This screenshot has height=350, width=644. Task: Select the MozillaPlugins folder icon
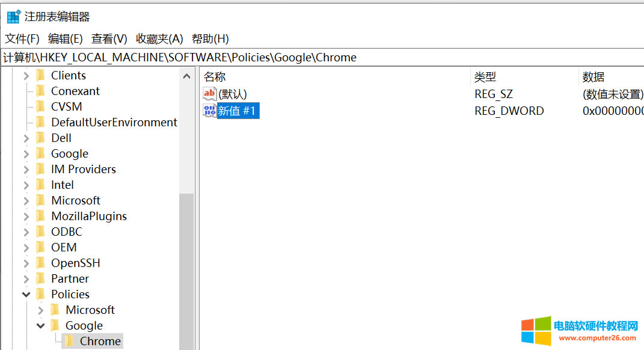[41, 216]
